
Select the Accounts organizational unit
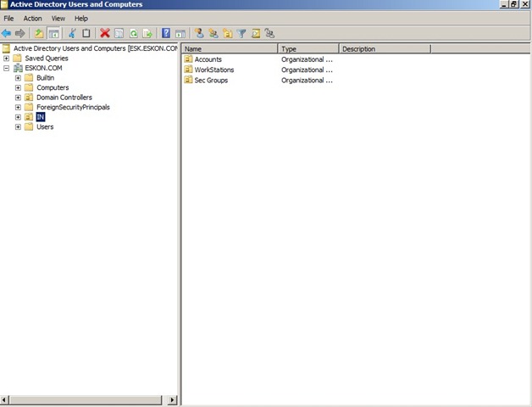(208, 59)
